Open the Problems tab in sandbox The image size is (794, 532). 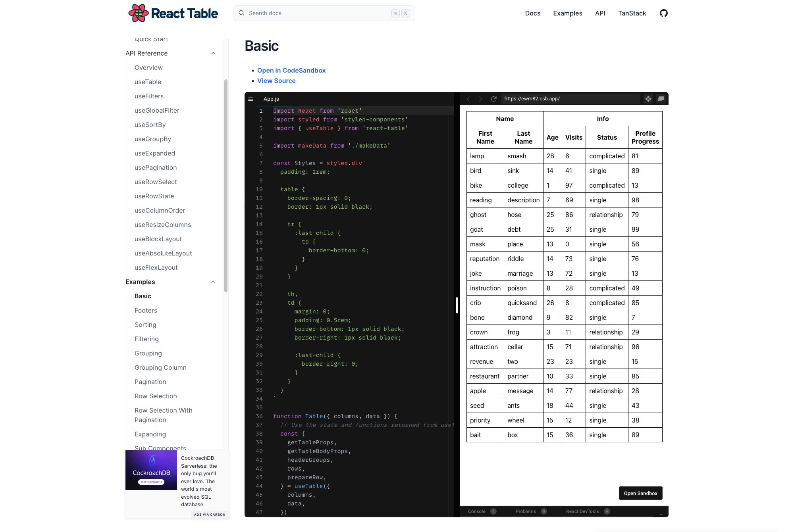coord(526,511)
